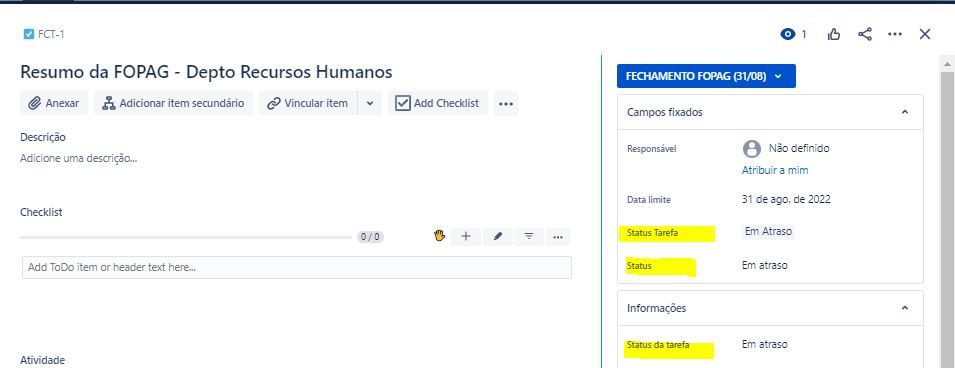Click the hand icon in checklist toolbar

[439, 236]
